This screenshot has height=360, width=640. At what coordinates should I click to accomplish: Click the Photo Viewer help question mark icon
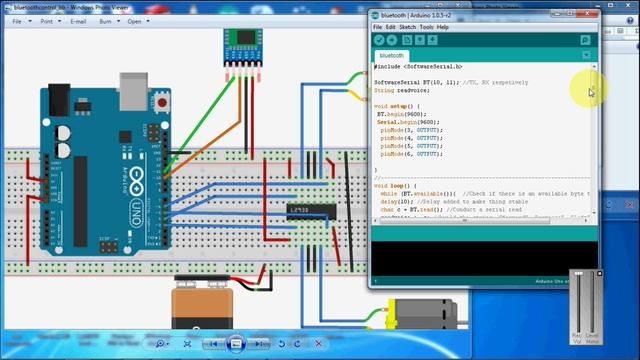pos(630,21)
